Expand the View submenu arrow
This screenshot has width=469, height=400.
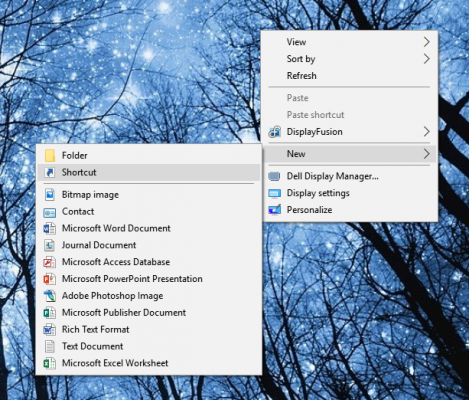tap(426, 42)
